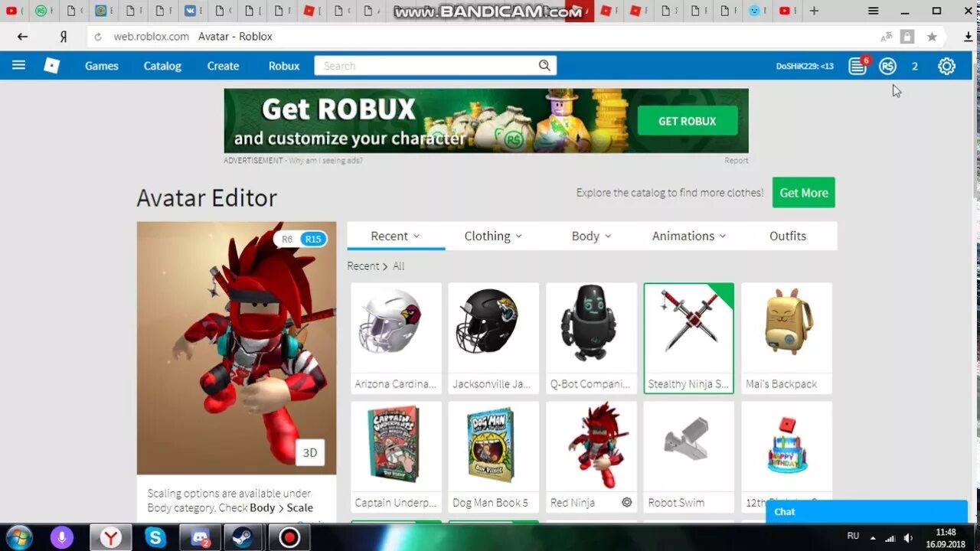The width and height of the screenshot is (980, 551).
Task: Open a new browser tab
Action: (814, 11)
